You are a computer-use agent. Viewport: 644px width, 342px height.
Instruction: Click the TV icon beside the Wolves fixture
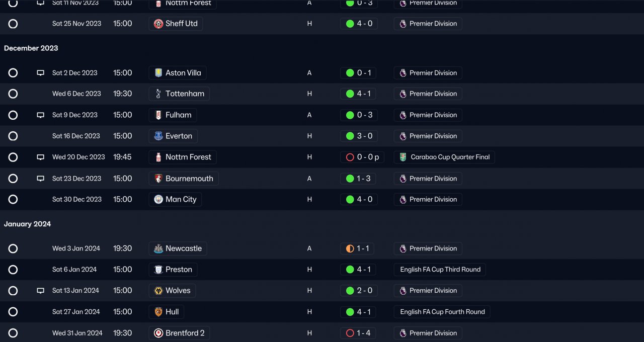point(41,291)
